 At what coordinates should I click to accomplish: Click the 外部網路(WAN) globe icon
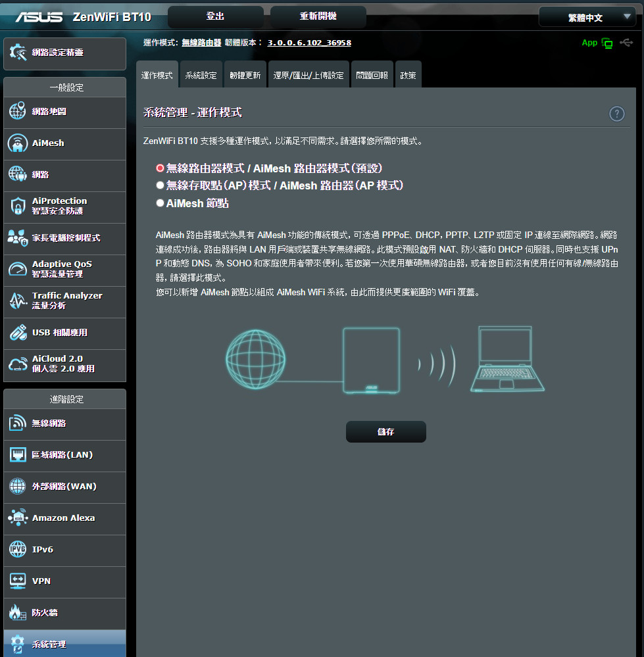(18, 486)
